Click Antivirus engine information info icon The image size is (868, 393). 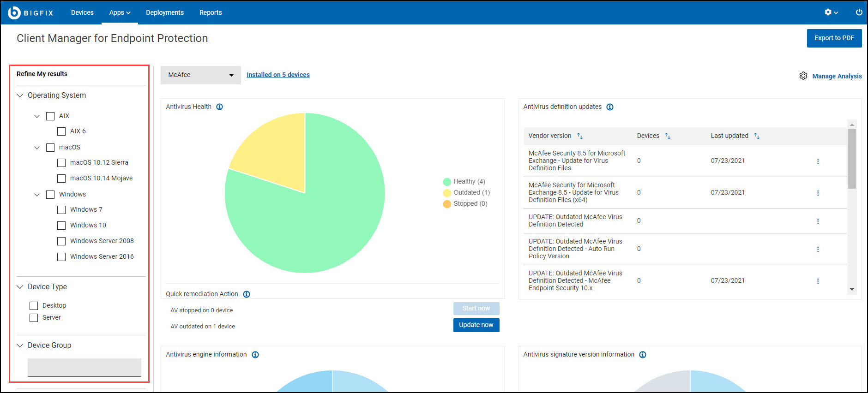tap(255, 355)
